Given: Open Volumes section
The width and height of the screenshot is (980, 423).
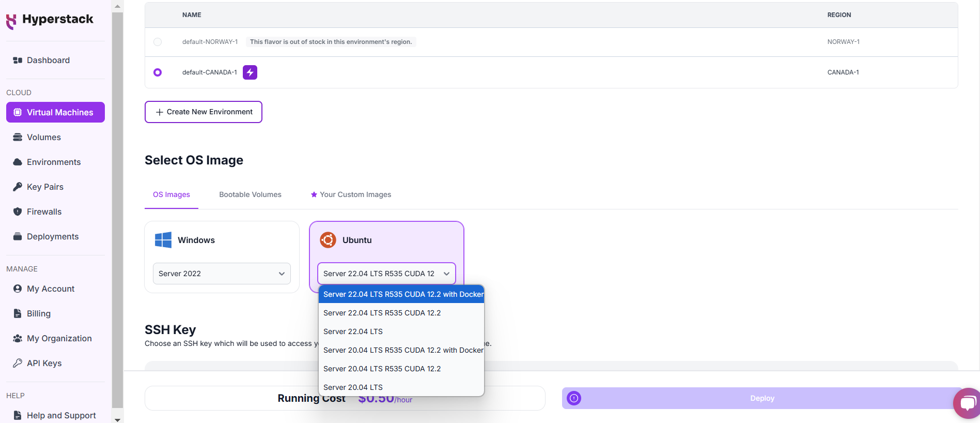Looking at the screenshot, I should pyautogui.click(x=55, y=137).
